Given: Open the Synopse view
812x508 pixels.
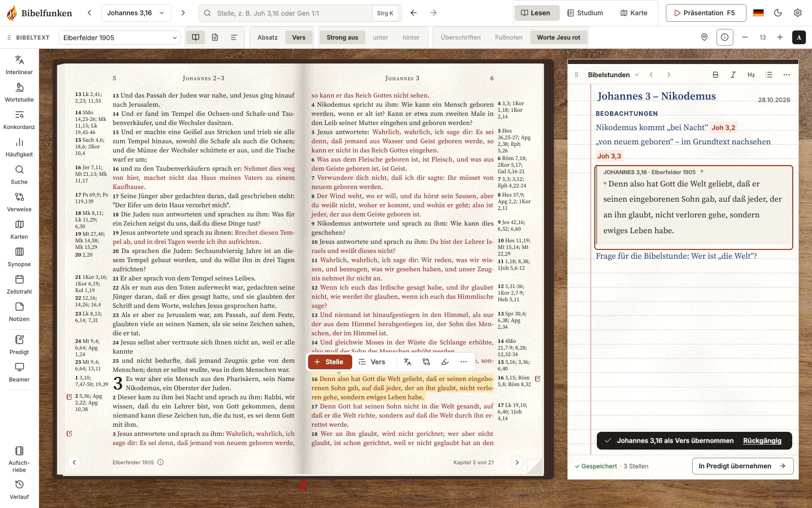Looking at the screenshot, I should point(19,257).
